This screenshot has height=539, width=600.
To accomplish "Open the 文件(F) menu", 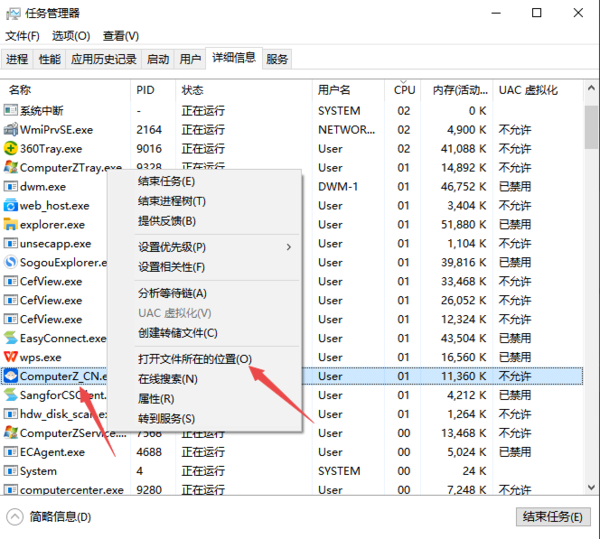I will click(x=22, y=36).
